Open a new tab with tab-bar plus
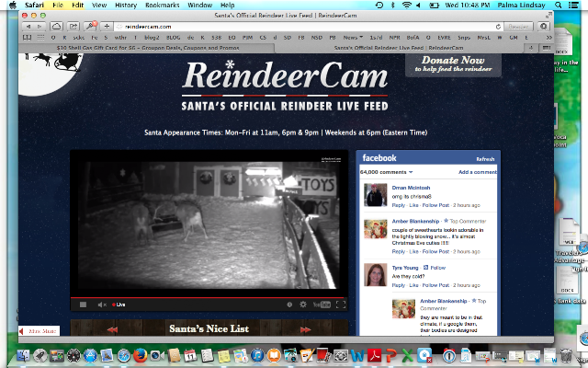 pos(530,48)
